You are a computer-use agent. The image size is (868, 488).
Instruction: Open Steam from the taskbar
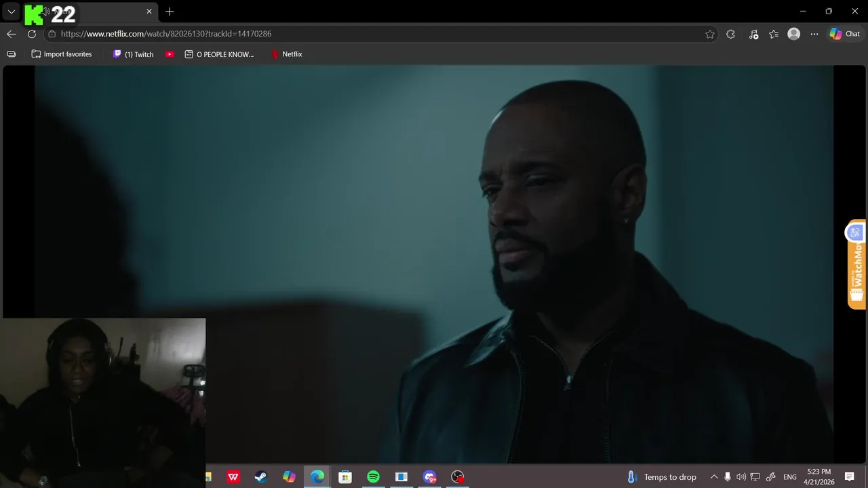(x=261, y=477)
